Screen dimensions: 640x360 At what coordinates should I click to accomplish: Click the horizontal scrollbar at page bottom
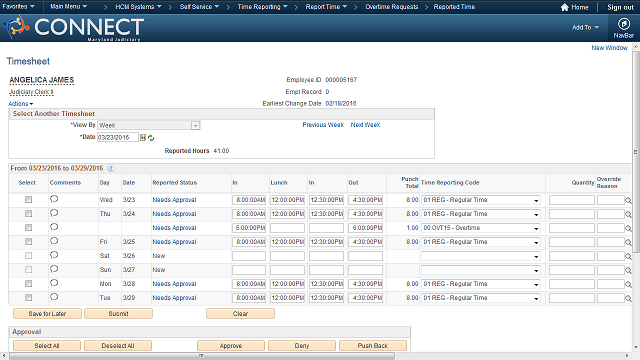(x=202, y=356)
